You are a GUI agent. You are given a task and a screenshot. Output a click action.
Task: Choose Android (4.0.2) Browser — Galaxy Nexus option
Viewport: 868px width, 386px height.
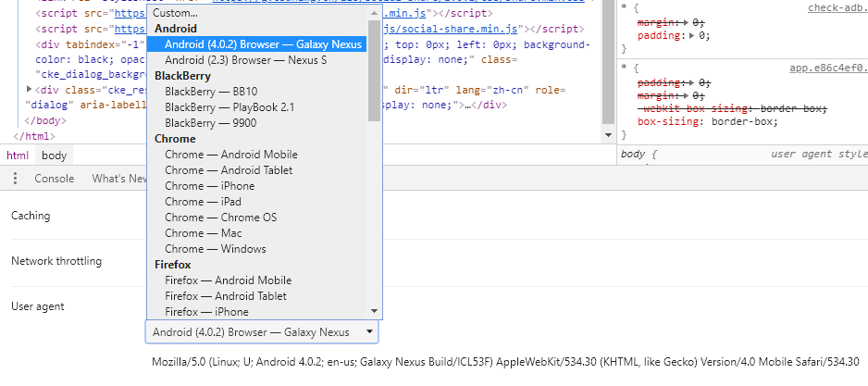tap(257, 44)
